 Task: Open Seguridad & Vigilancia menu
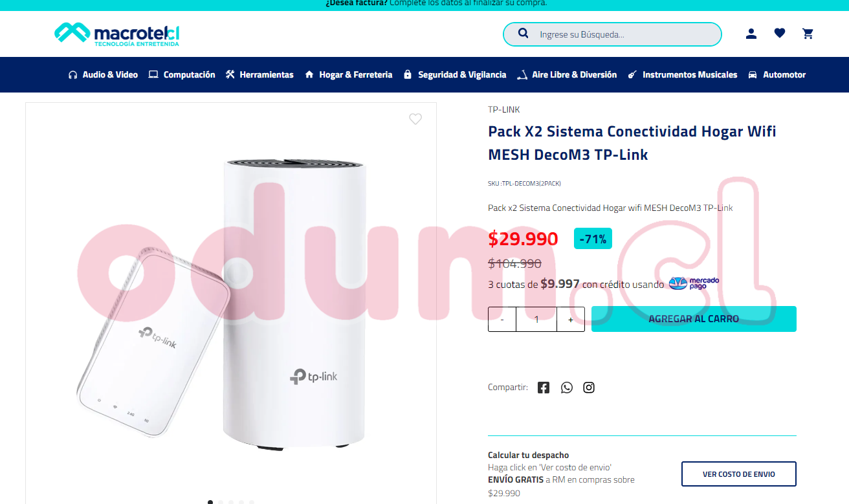(455, 75)
